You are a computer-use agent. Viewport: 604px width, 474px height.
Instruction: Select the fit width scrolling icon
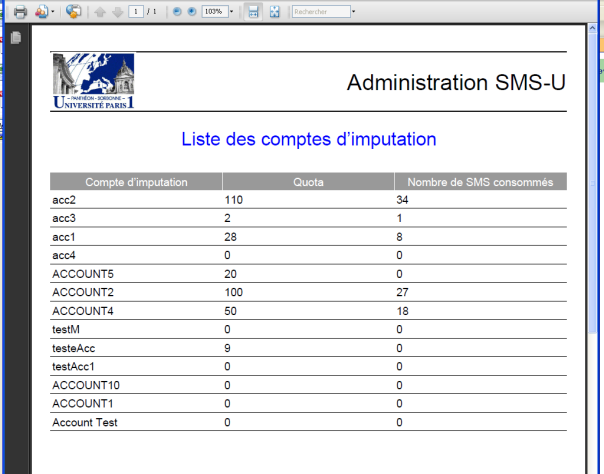[x=254, y=12]
